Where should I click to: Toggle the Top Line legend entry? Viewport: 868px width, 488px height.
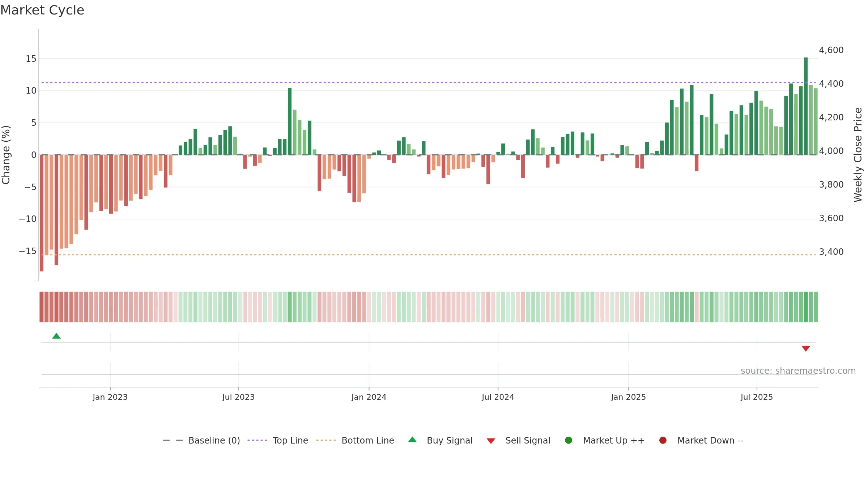point(278,440)
